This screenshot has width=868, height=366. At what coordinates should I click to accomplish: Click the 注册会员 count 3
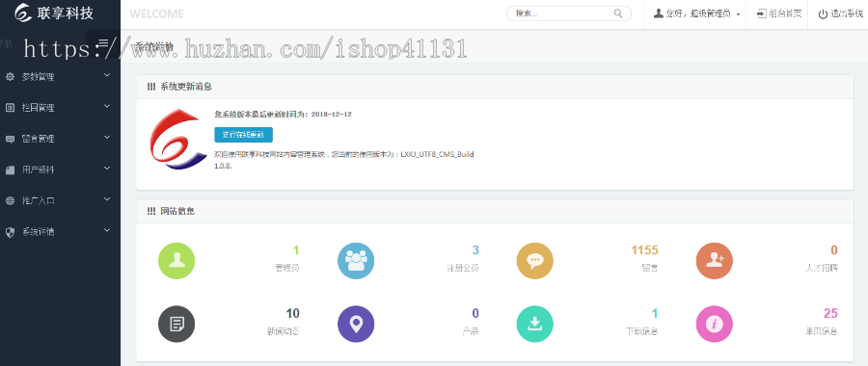coord(475,250)
